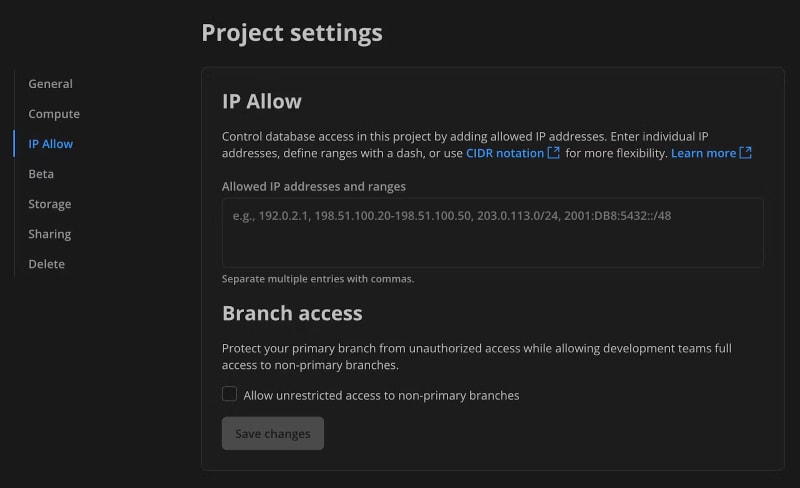Enable unrestricted access to non-primary branches checkbox
Screen dimensions: 800x488
[229, 394]
